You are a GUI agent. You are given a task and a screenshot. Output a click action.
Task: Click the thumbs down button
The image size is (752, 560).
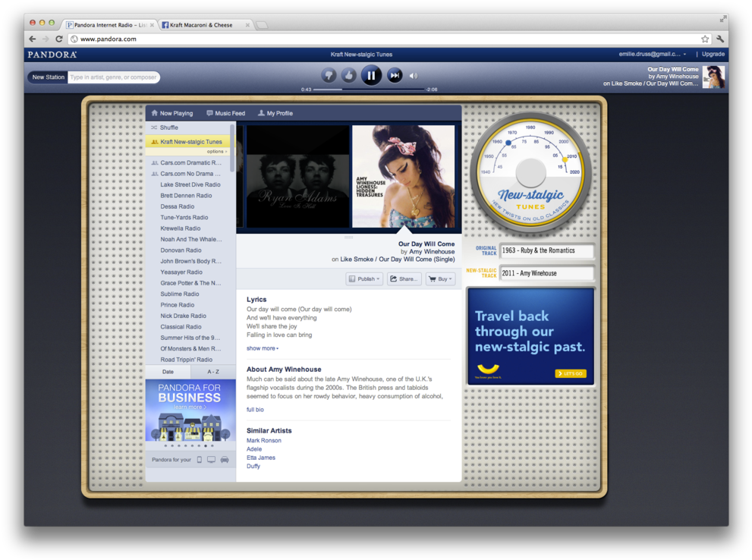click(329, 75)
